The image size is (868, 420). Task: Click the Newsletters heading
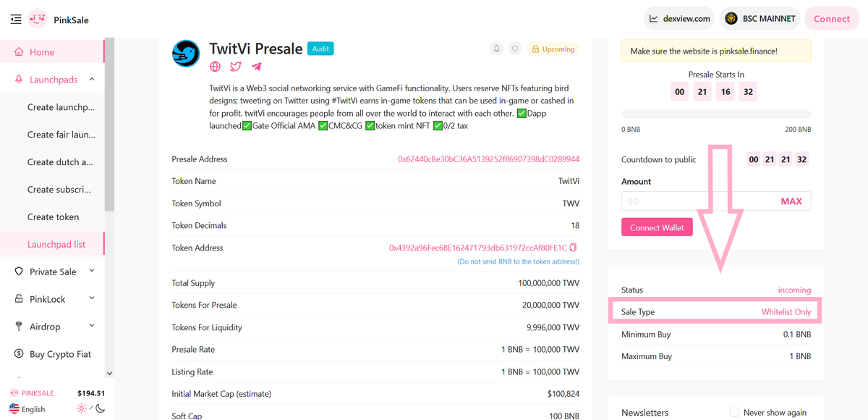(x=645, y=412)
